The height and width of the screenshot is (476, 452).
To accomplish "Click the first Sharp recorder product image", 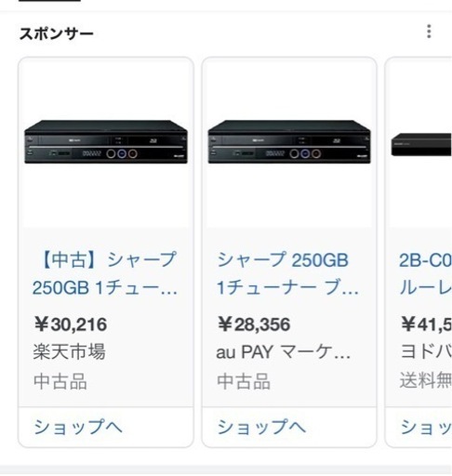I will click(x=106, y=142).
